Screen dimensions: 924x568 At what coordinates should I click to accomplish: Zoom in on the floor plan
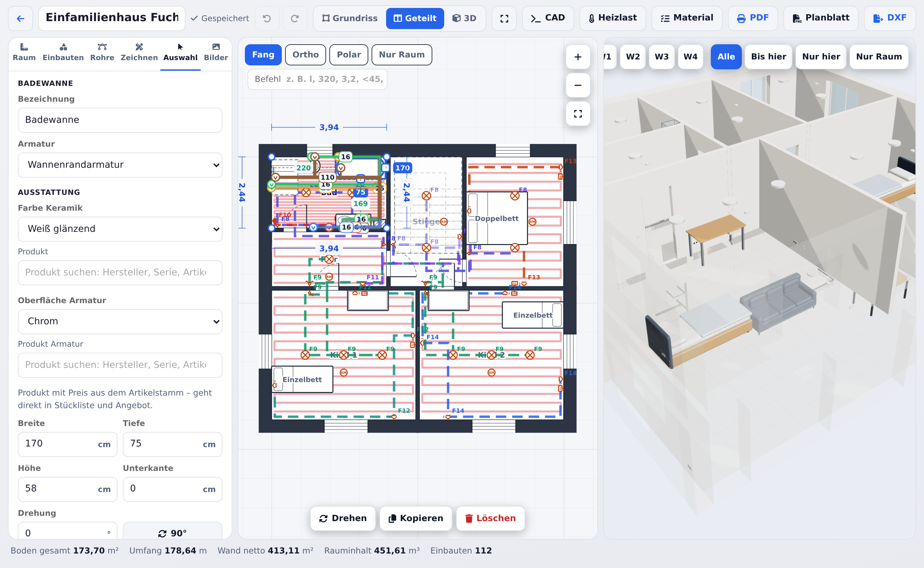(578, 57)
